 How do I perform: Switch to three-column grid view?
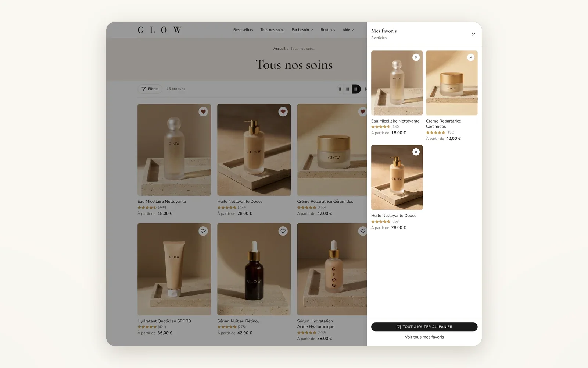(348, 89)
